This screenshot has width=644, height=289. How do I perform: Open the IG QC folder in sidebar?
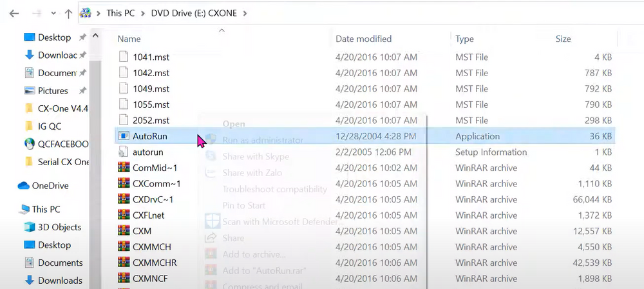[43, 126]
